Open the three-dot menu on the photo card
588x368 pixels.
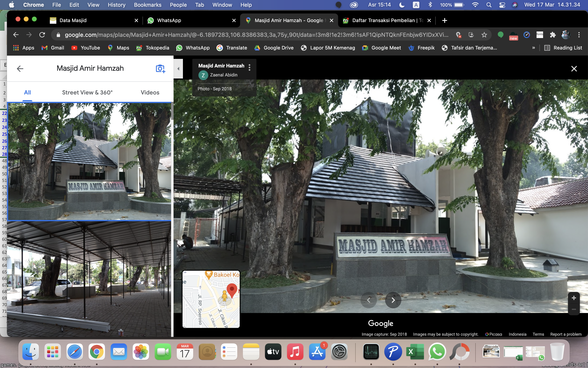coord(249,67)
